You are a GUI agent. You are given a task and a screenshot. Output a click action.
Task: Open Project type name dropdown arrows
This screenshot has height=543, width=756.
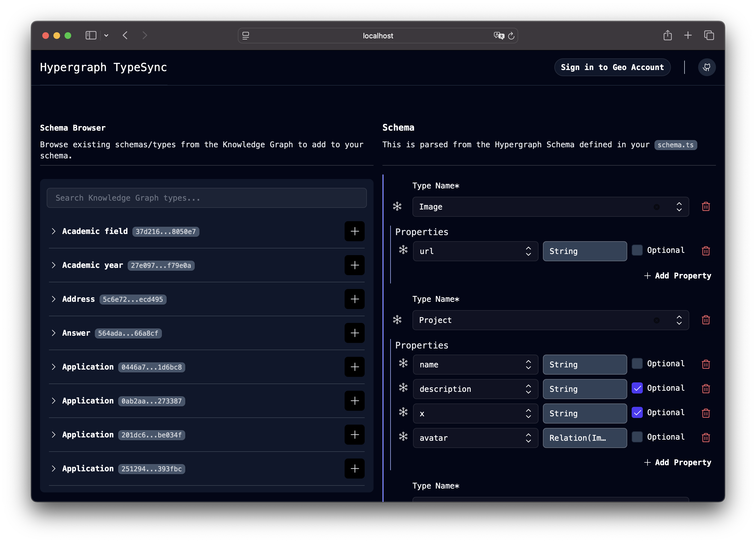(x=679, y=320)
